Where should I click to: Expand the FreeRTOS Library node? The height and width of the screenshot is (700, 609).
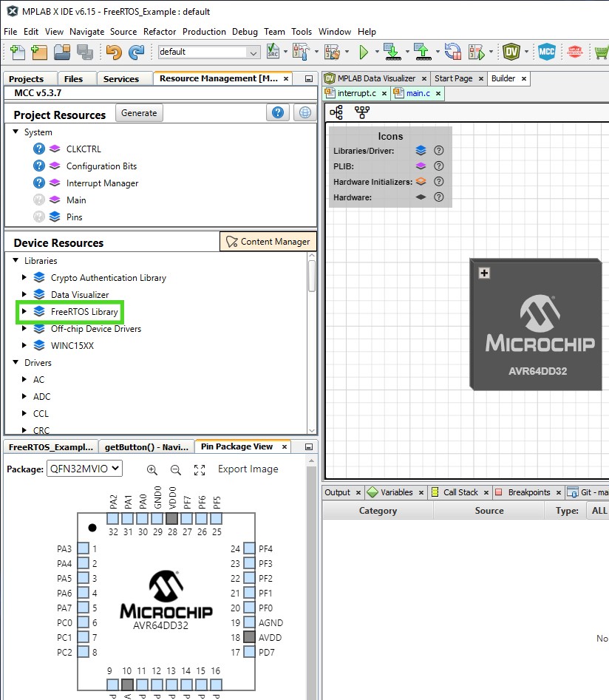pos(24,312)
